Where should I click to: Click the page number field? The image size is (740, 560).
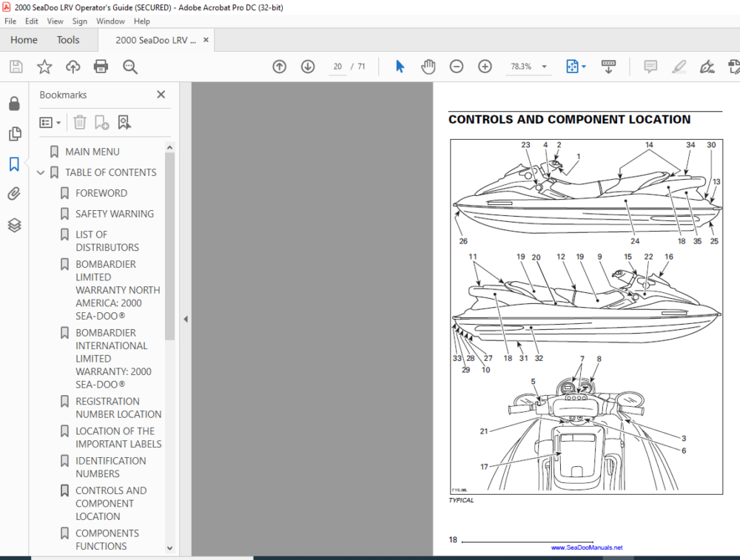(x=337, y=67)
